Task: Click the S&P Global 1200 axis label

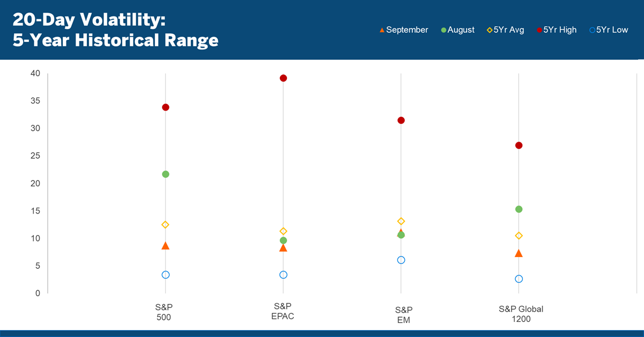Action: coord(521,314)
